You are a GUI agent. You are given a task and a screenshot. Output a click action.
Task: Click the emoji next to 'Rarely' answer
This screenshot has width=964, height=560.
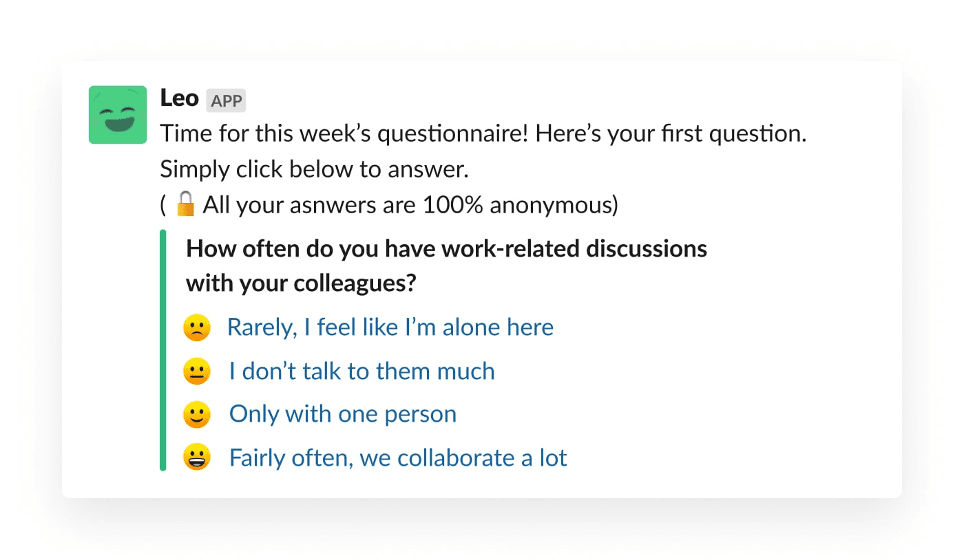pyautogui.click(x=196, y=327)
